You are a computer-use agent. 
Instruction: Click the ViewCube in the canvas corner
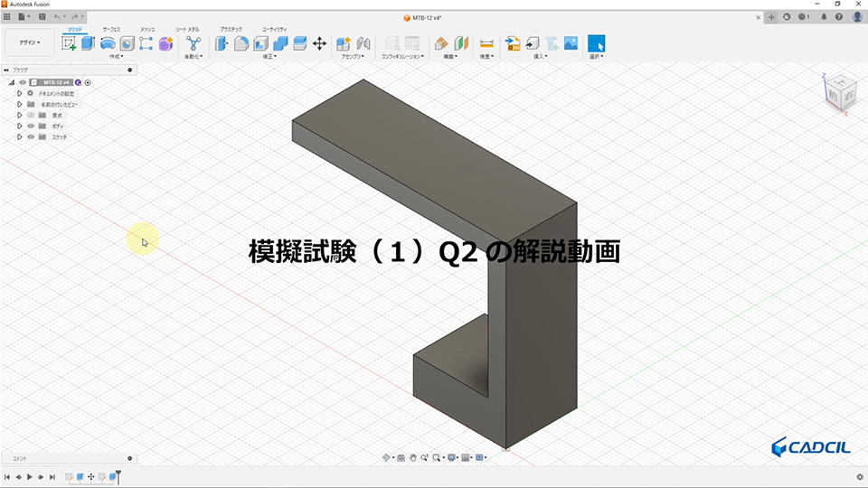pyautogui.click(x=841, y=93)
